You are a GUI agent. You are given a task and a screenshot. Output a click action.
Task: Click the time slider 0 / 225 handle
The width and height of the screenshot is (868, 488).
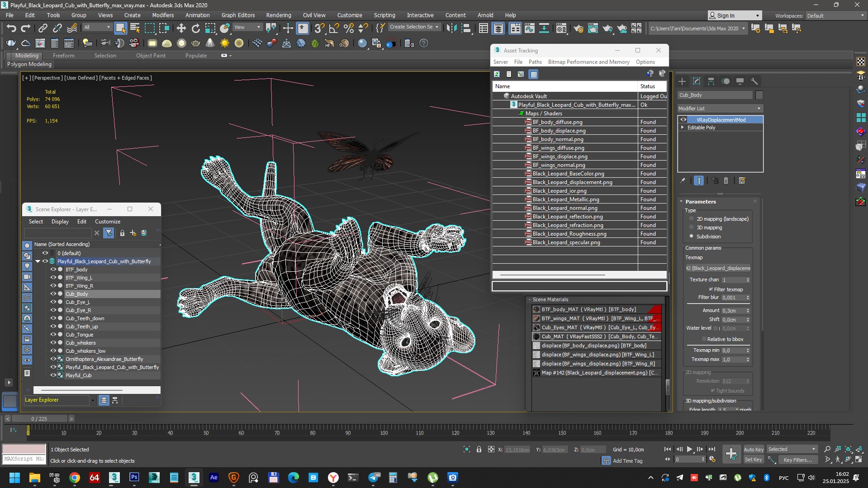(39, 419)
